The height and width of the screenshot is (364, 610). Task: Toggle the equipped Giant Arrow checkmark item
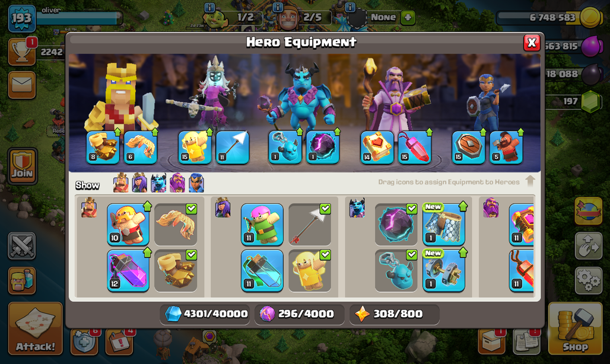pos(310,225)
